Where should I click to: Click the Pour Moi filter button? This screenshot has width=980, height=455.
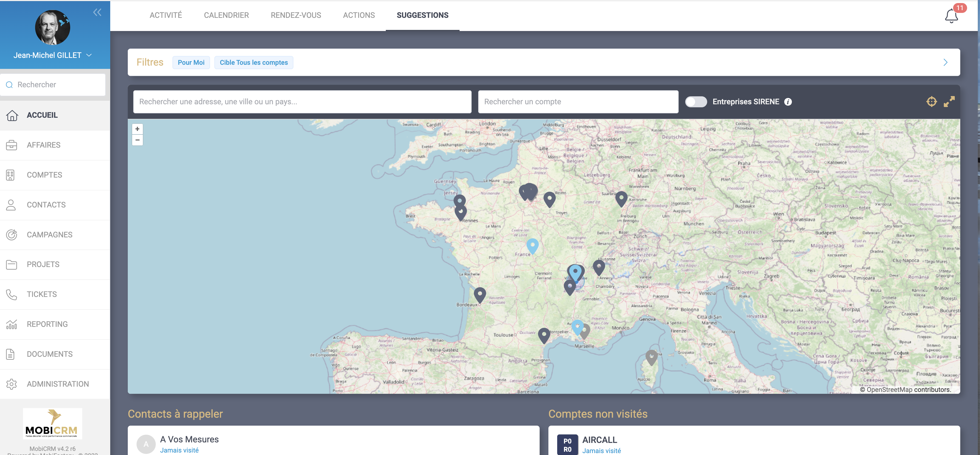click(x=191, y=63)
